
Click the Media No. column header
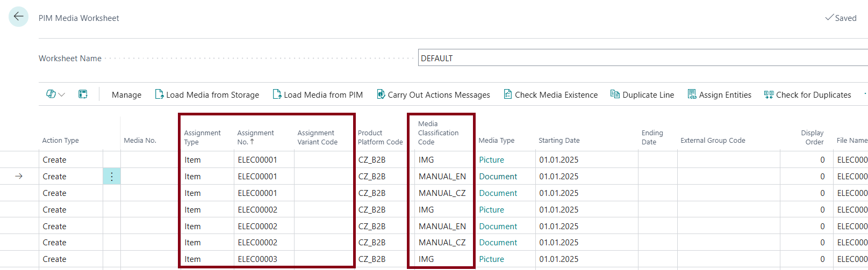click(x=140, y=141)
